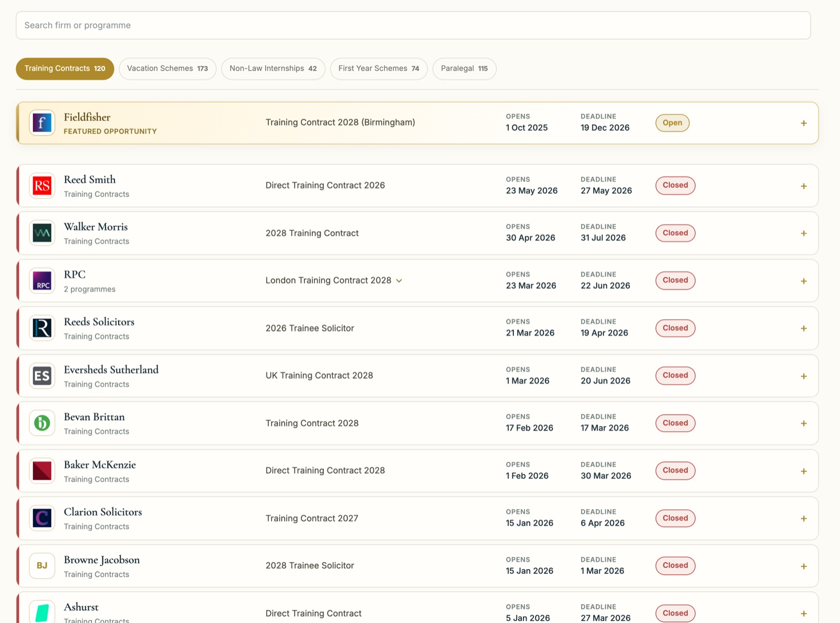
Task: Open the Fieldfisher firm name link
Action: pos(87,117)
